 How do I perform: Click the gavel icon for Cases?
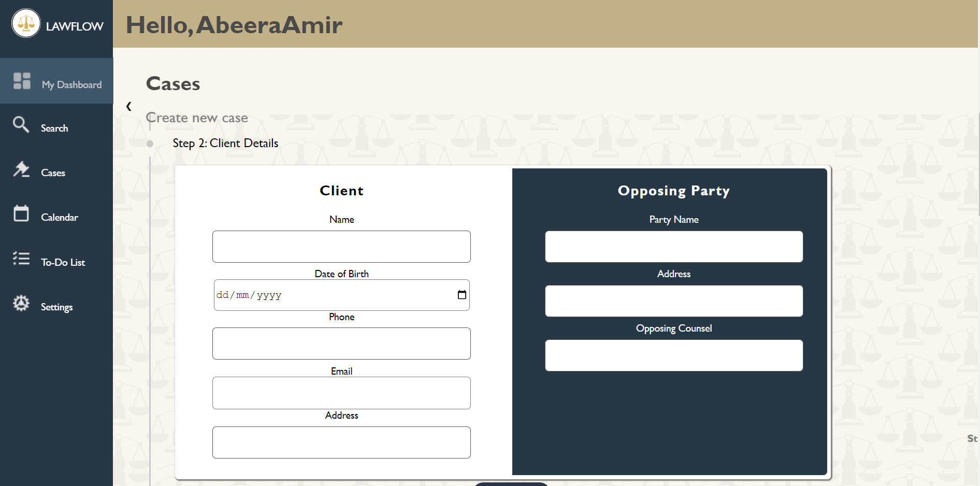click(21, 170)
